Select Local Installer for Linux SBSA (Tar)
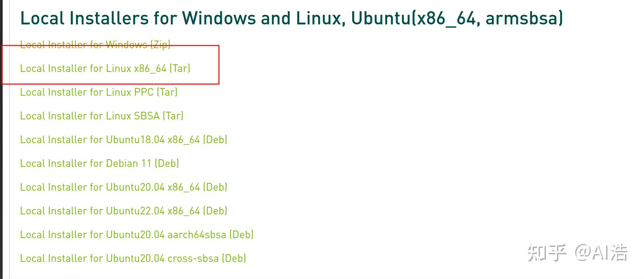 click(x=102, y=116)
